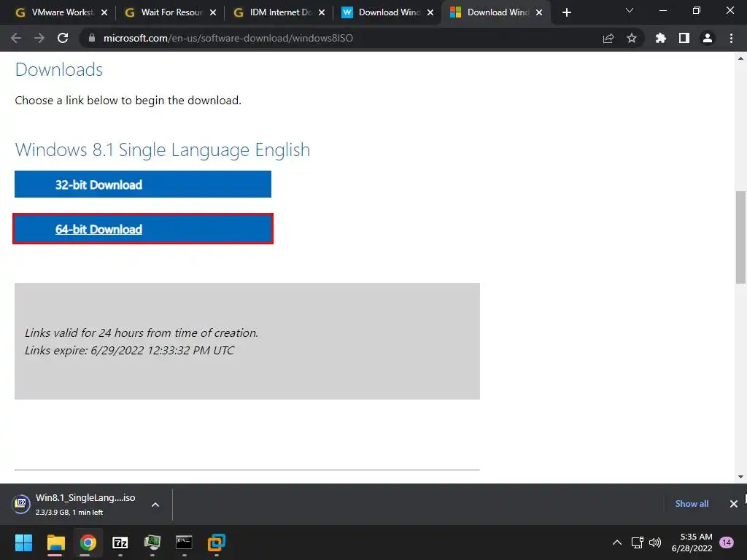Open the command prompt taskbar icon
747x560 pixels.
184,542
